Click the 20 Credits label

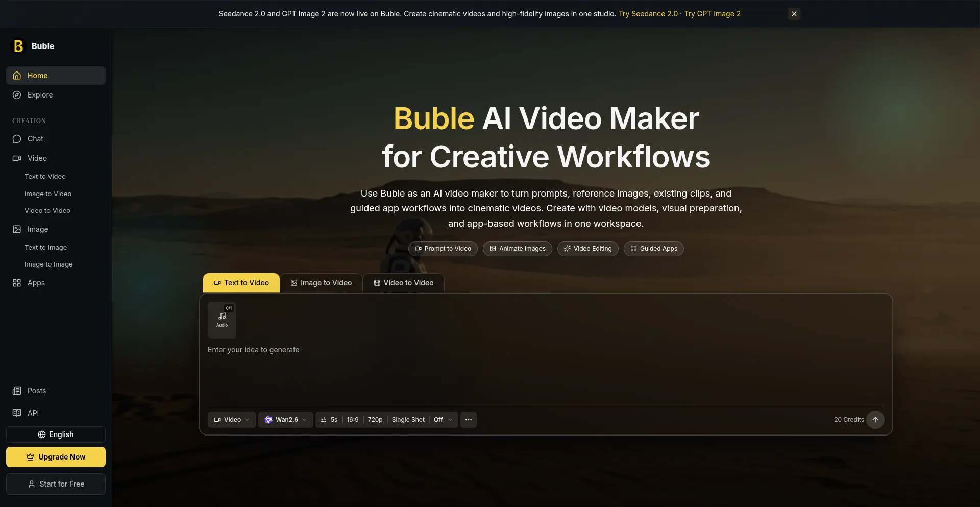point(849,420)
